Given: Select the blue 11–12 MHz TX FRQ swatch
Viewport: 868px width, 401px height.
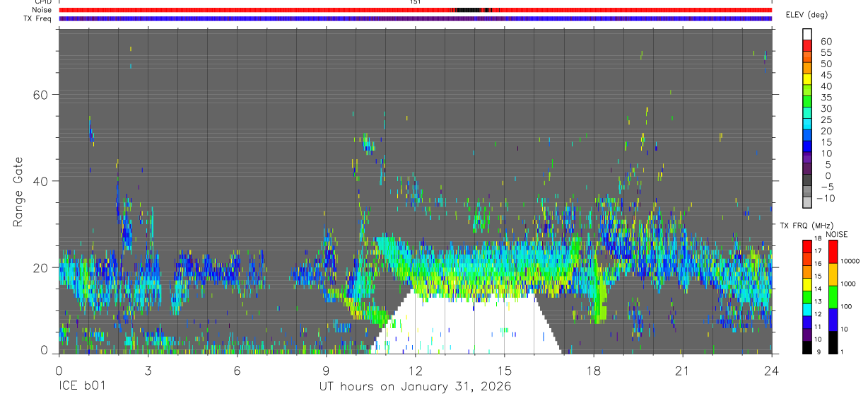Looking at the screenshot, I should pos(807,322).
